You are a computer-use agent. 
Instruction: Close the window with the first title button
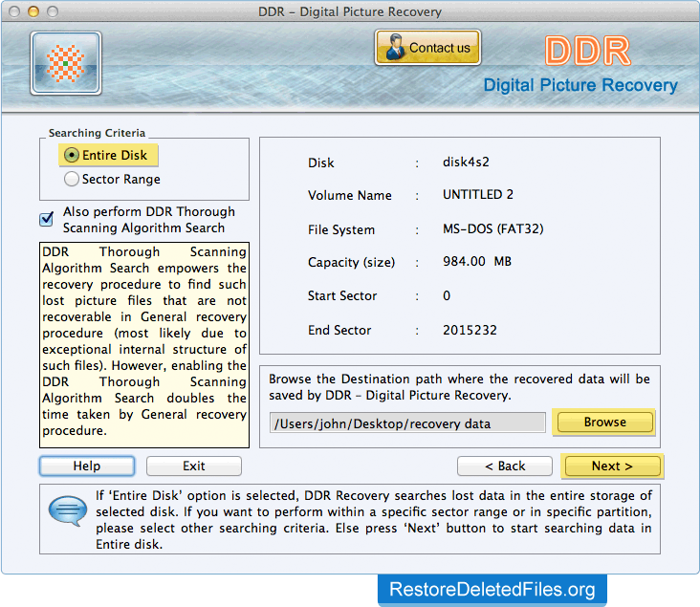[14, 11]
